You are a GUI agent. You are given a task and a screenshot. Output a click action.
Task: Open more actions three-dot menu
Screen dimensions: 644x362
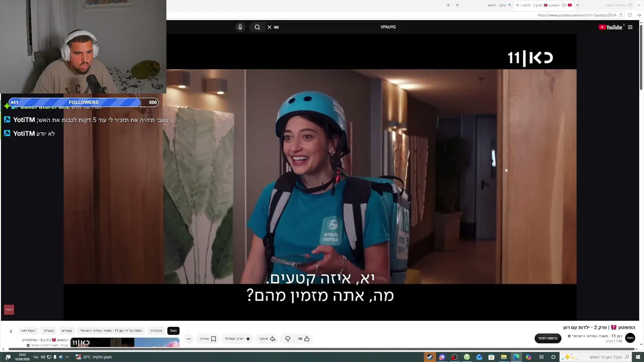[x=189, y=339]
